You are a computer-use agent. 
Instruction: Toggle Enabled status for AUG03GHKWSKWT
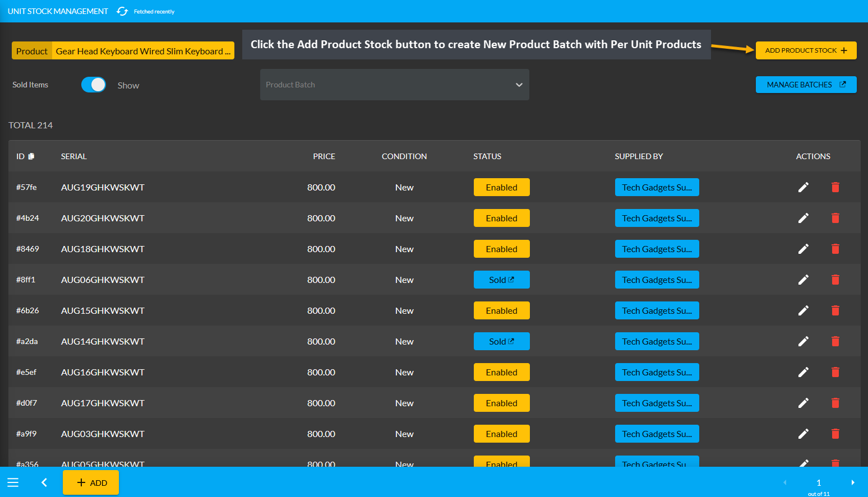click(502, 434)
